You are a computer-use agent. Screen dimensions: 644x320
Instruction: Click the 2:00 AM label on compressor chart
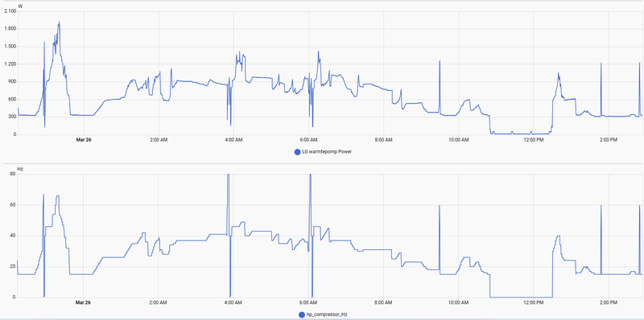coord(159,303)
